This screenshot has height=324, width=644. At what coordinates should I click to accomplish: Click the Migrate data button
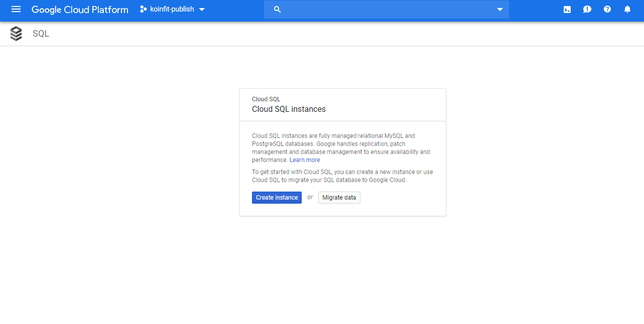pos(339,198)
